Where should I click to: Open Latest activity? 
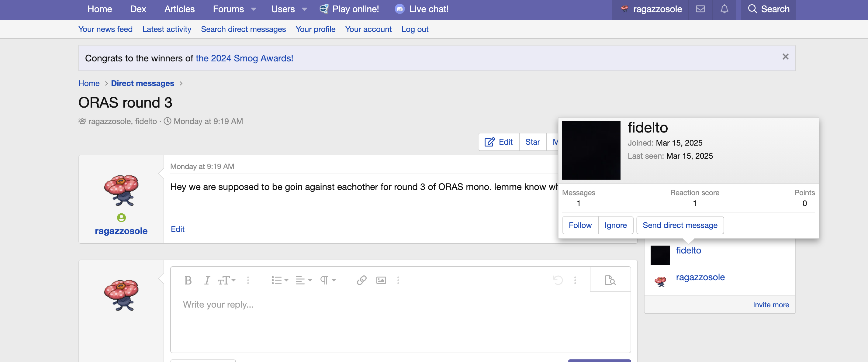pyautogui.click(x=167, y=29)
